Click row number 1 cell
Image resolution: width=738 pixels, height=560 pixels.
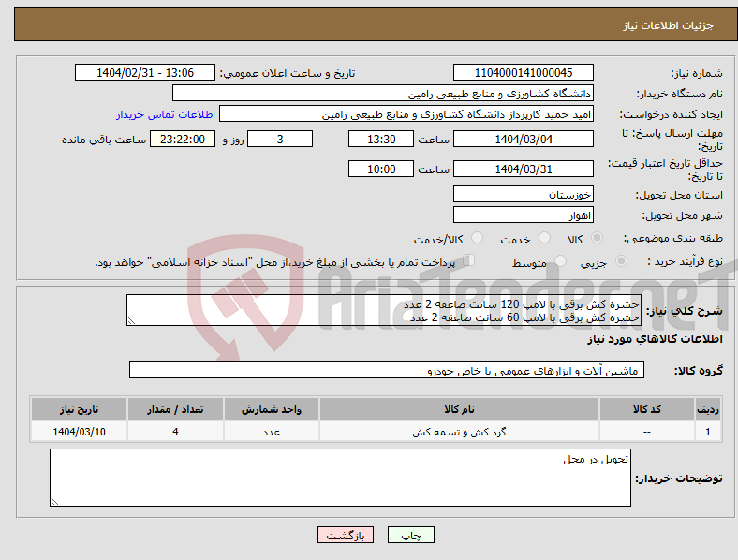click(x=708, y=431)
